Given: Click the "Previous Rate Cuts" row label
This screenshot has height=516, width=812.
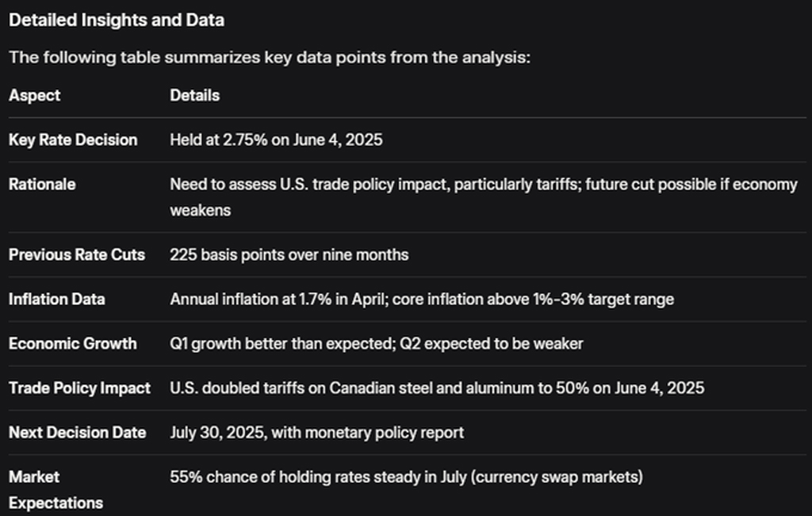Looking at the screenshot, I should (x=77, y=254).
